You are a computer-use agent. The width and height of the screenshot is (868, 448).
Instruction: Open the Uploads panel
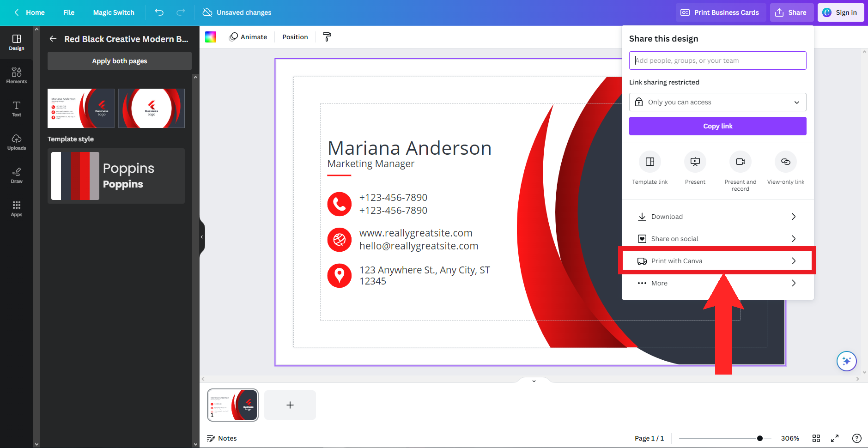(x=17, y=142)
